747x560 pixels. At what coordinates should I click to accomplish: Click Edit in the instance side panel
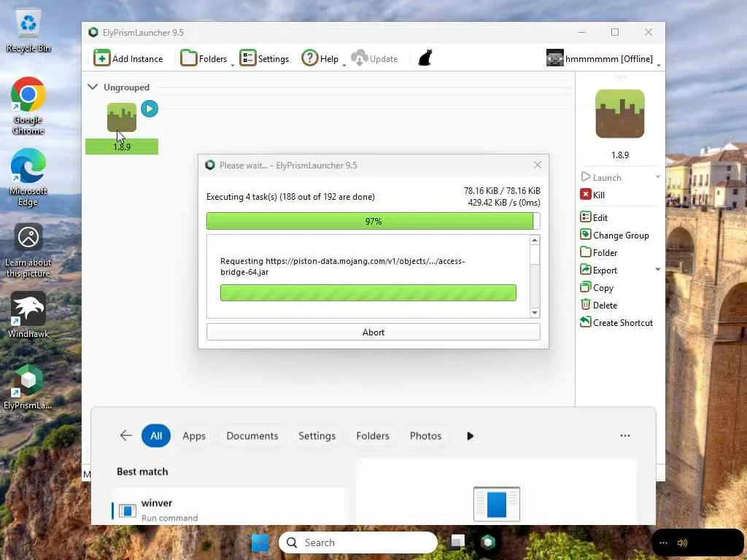[594, 217]
